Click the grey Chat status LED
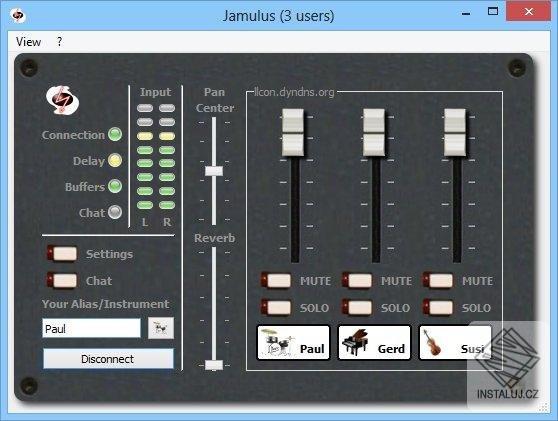Image resolution: width=558 pixels, height=421 pixels. pyautogui.click(x=115, y=212)
